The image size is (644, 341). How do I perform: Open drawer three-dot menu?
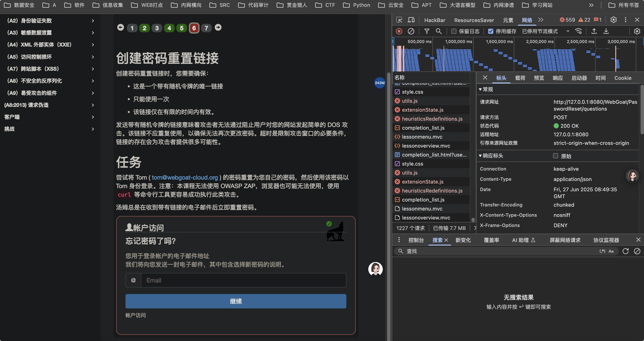coord(399,240)
